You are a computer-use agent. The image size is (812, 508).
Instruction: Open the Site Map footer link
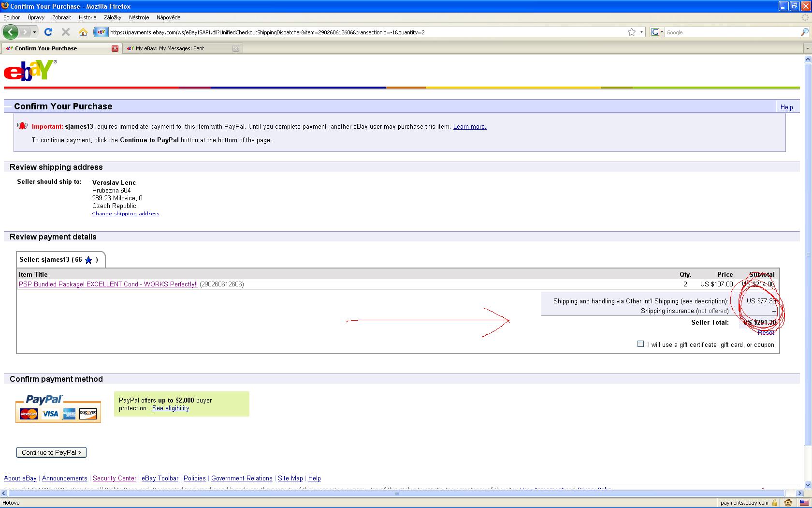pos(290,478)
